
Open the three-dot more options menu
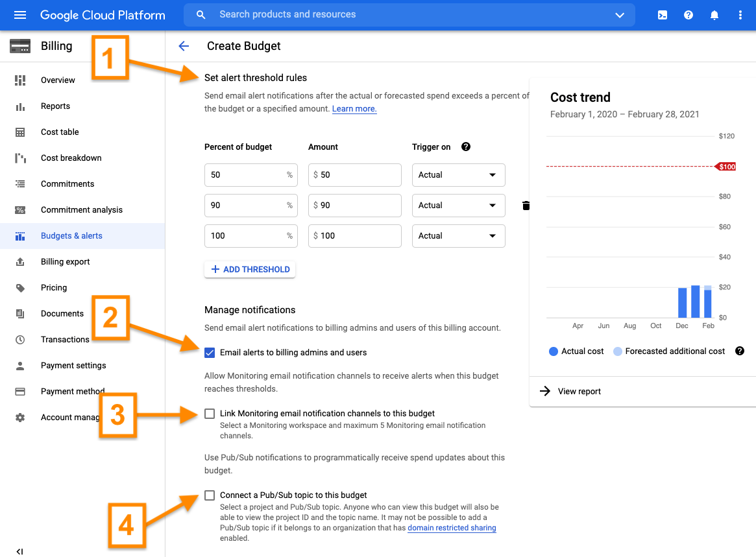point(740,15)
